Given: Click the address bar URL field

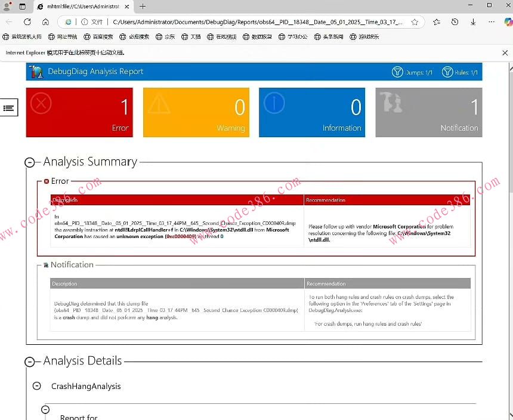Looking at the screenshot, I should (x=256, y=22).
